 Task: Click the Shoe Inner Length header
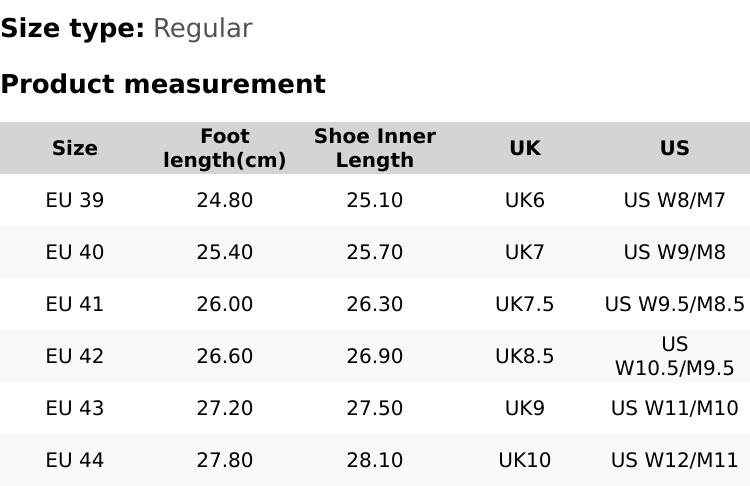point(375,148)
